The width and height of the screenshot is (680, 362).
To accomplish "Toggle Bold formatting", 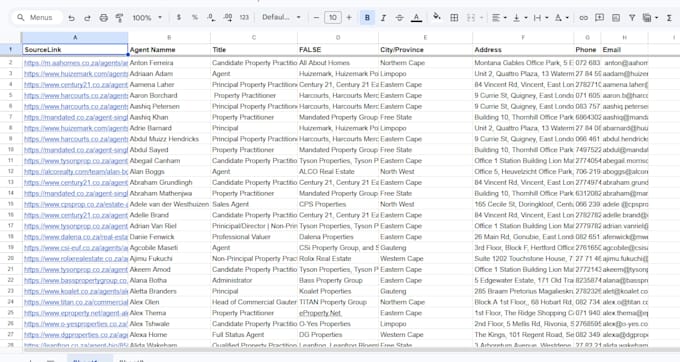I will (367, 17).
